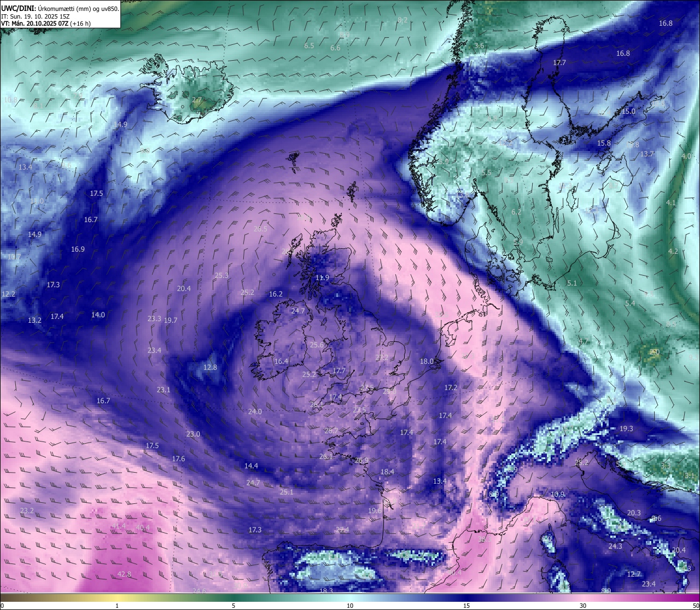Click the 15 label on the color scale

(x=466, y=606)
